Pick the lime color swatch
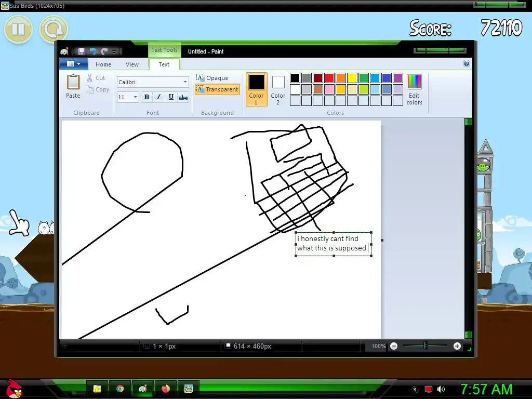The height and width of the screenshot is (399, 532). pos(364,89)
